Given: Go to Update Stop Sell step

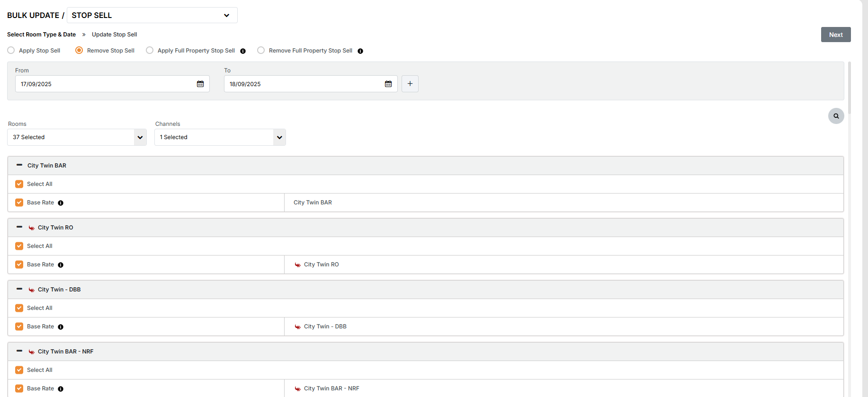Looking at the screenshot, I should [x=114, y=35].
